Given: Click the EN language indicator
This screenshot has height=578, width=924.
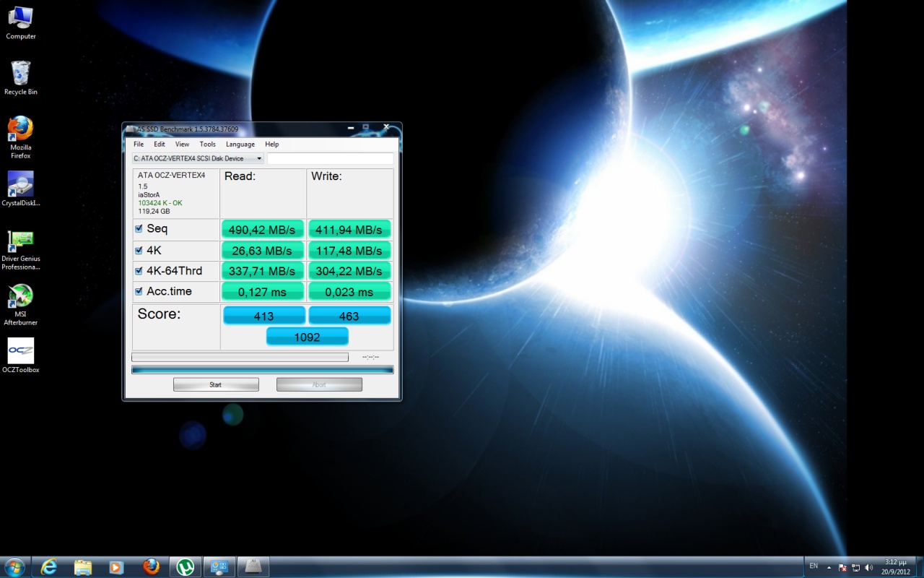Looking at the screenshot, I should coord(814,566).
